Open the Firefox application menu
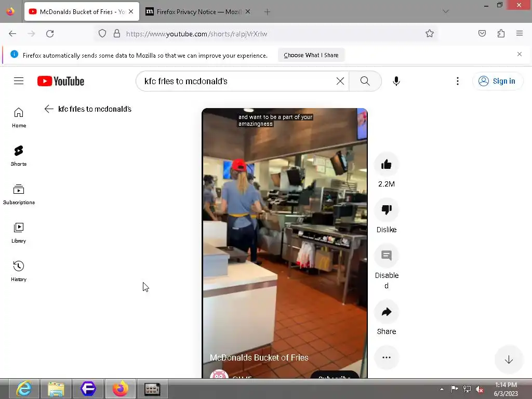 coord(520,33)
